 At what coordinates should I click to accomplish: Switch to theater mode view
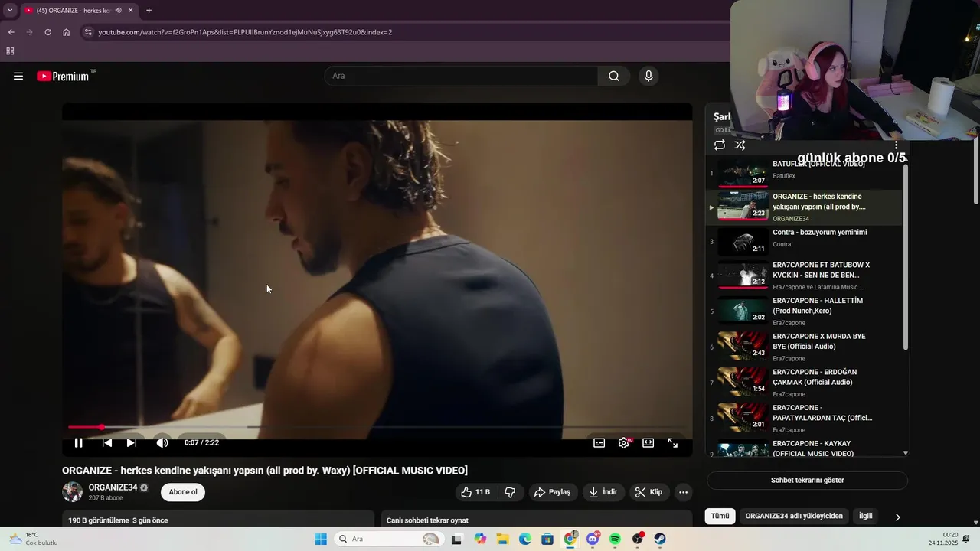coord(648,442)
